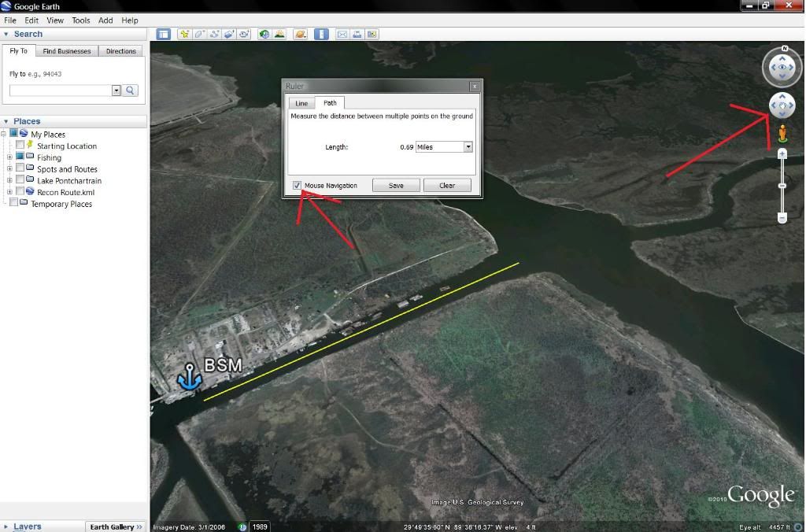Record a tour with camera icon
806x532 pixels.
pyautogui.click(x=244, y=35)
